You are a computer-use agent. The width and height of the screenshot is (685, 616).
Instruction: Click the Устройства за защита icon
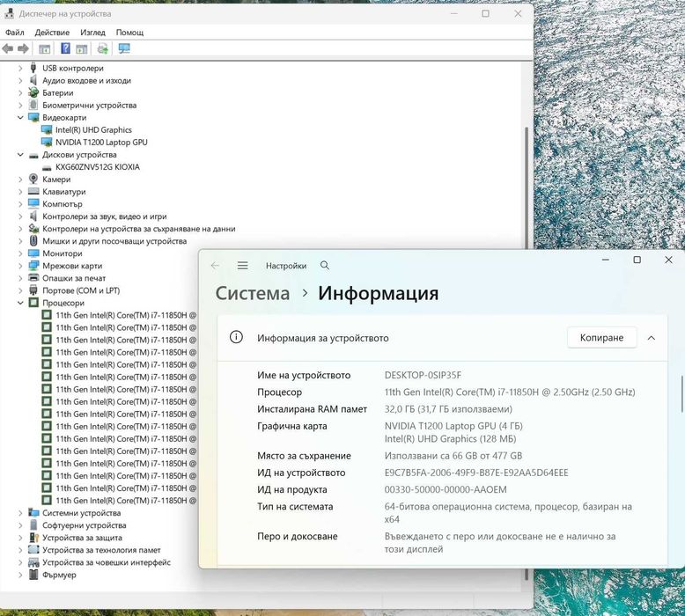coord(33,538)
